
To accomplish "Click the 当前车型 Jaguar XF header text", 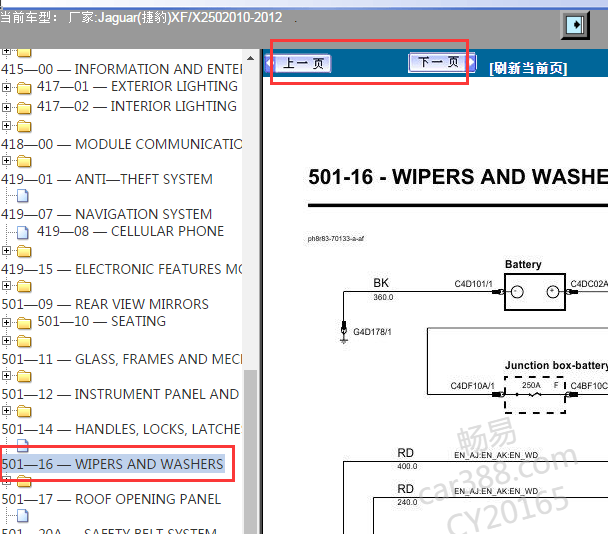I will (x=141, y=17).
